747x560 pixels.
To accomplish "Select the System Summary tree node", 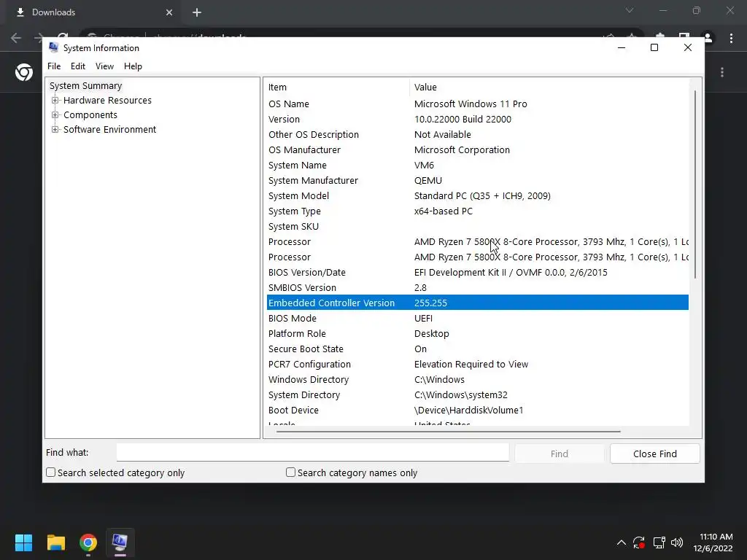I will [x=86, y=86].
